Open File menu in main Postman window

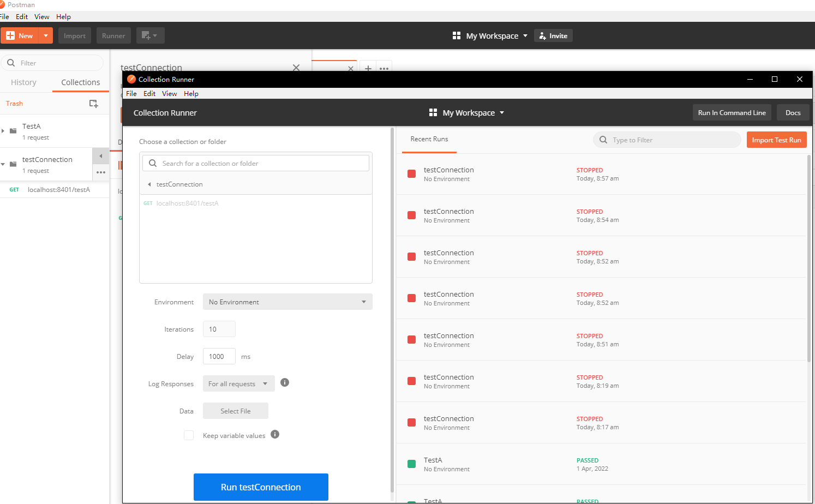5,16
